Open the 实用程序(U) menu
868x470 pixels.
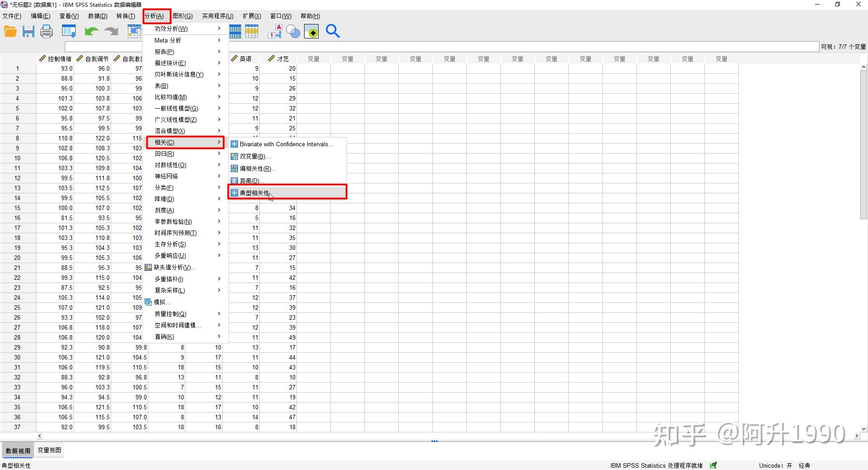pos(218,16)
